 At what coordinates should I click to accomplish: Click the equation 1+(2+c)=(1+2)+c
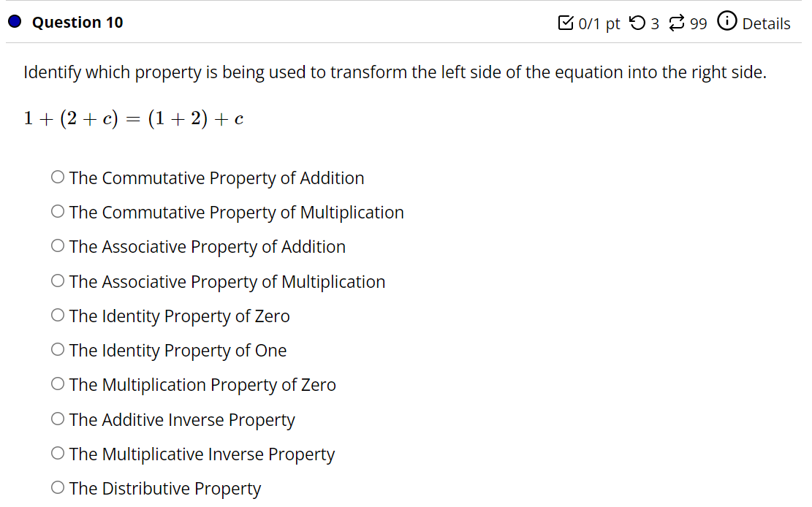(x=134, y=118)
